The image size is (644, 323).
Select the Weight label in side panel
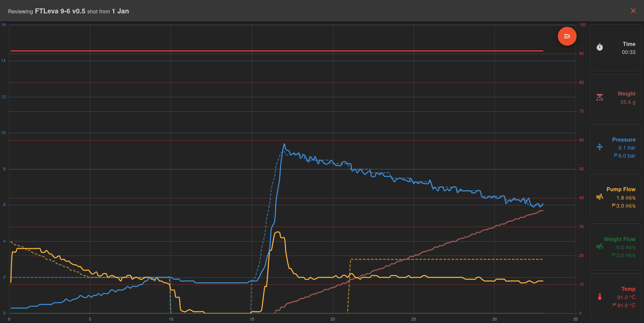(626, 94)
